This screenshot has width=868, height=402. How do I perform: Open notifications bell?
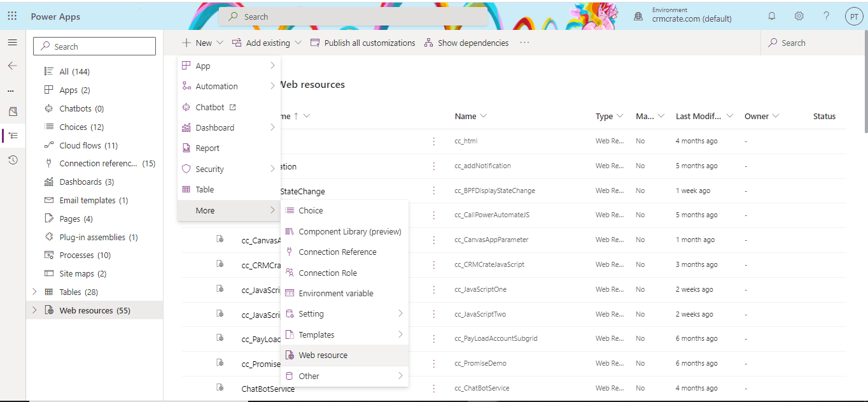click(771, 16)
